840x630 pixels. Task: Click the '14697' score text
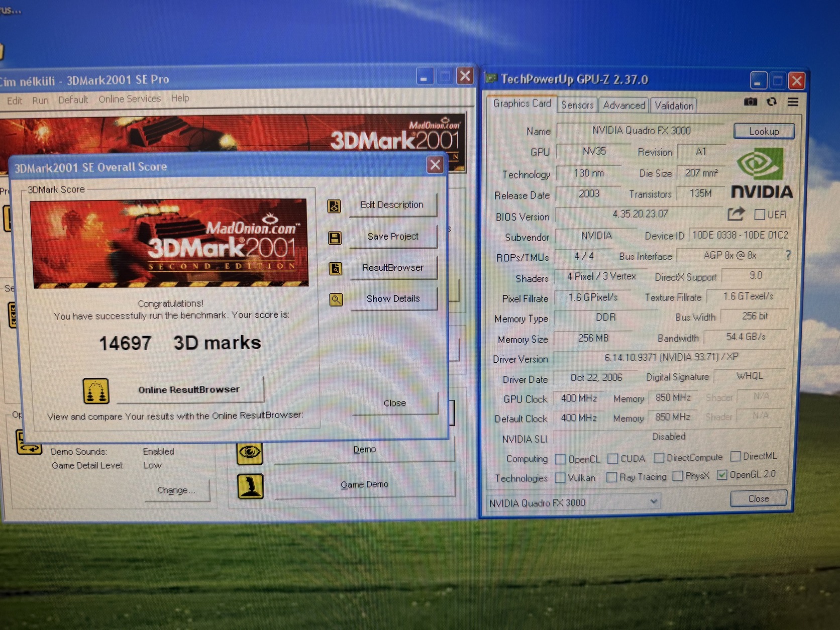125,344
